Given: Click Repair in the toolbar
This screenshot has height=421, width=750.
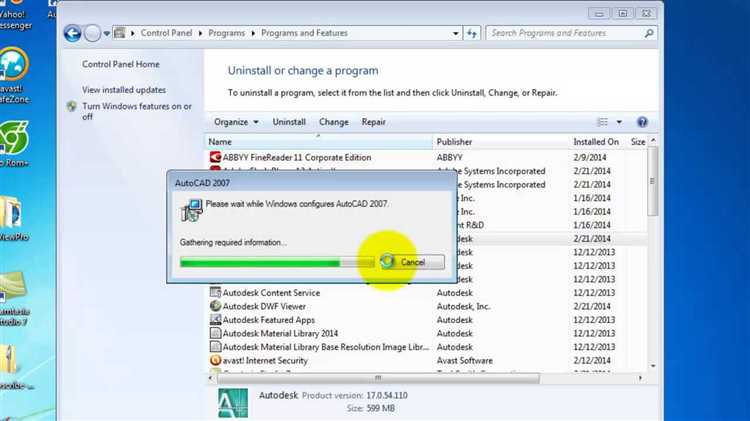Looking at the screenshot, I should (x=374, y=122).
